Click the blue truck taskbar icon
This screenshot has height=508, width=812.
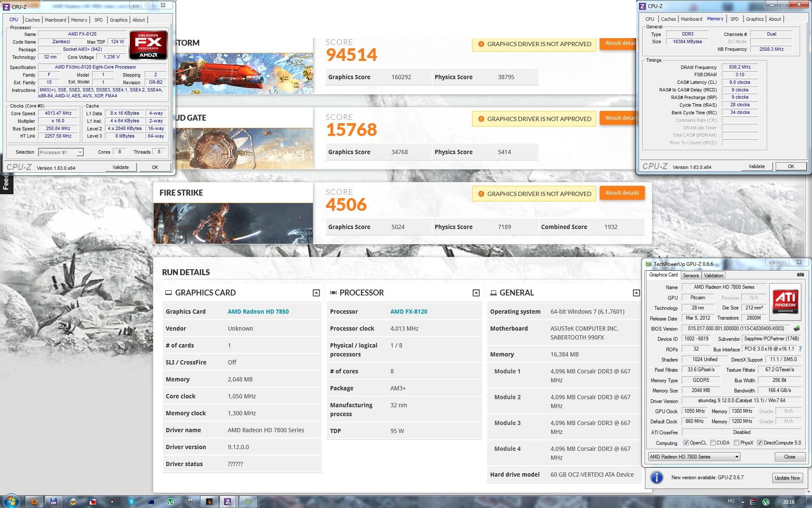coord(151,502)
